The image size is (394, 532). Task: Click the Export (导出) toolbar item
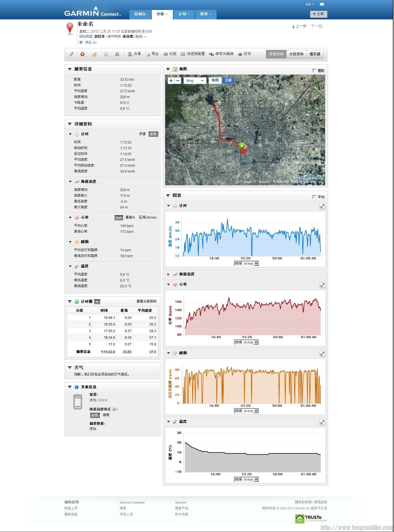click(x=152, y=54)
